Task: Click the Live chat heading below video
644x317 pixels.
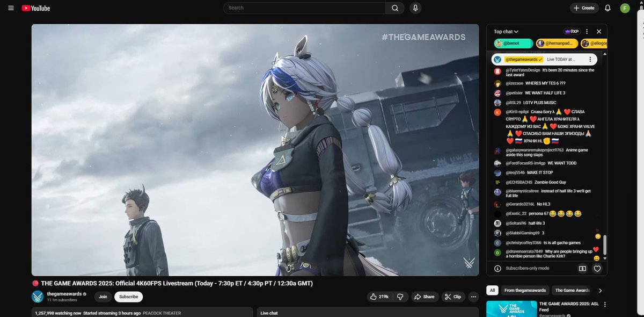Action: [x=268, y=313]
